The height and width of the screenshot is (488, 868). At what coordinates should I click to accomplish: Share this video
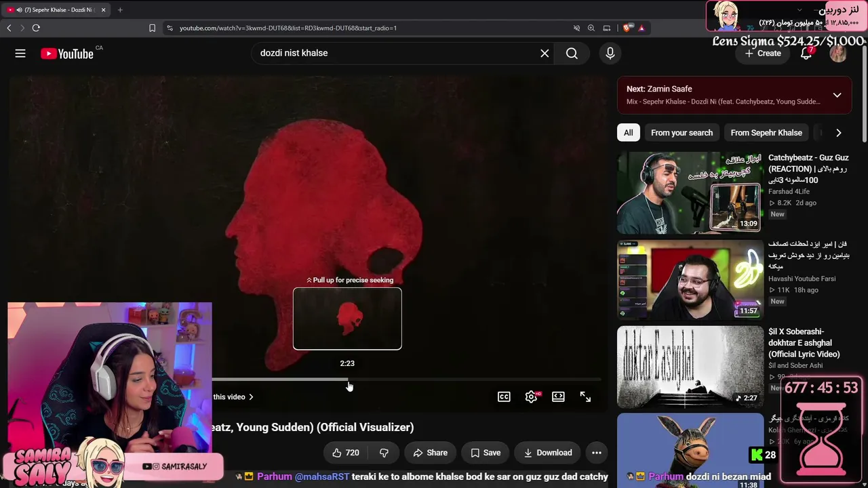(429, 453)
